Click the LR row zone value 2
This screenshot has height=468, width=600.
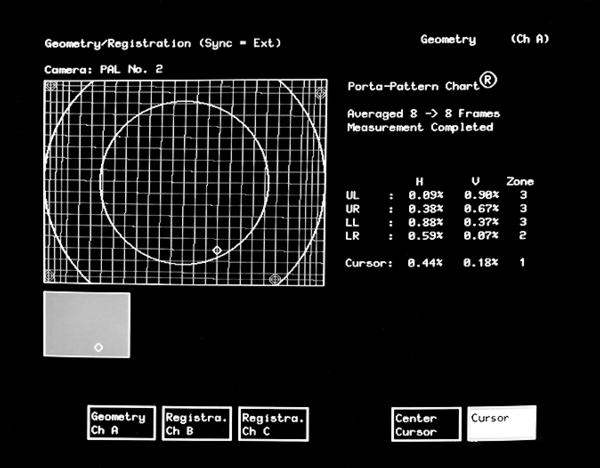522,235
